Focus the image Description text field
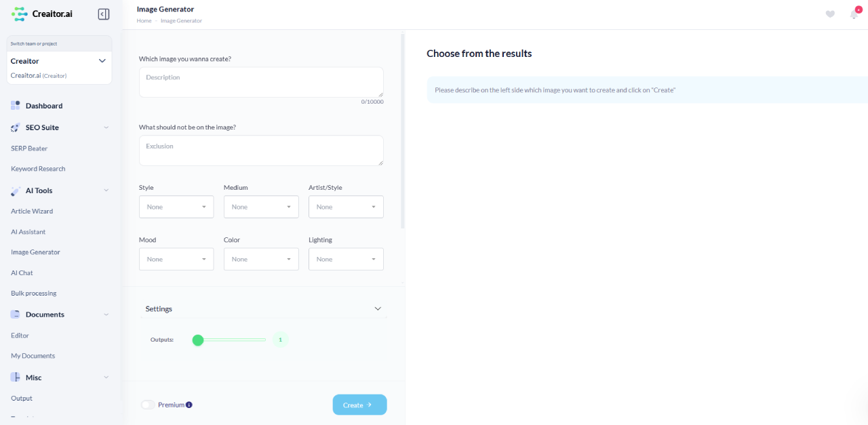This screenshot has width=868, height=425. pos(261,82)
